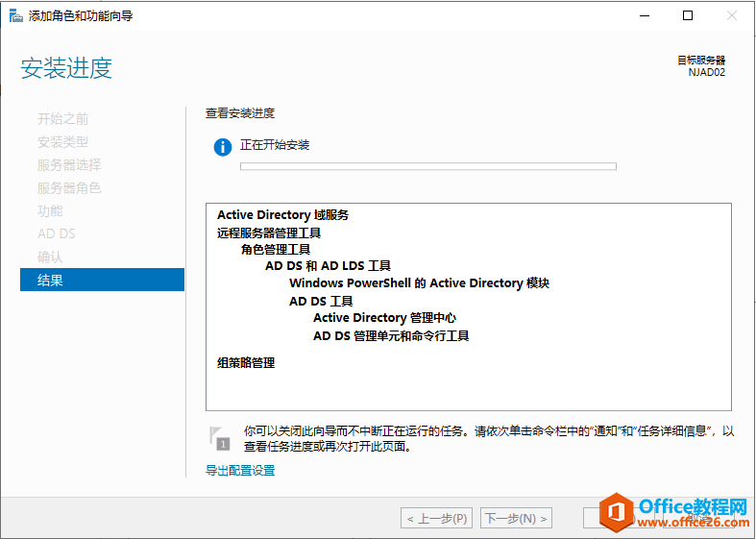This screenshot has height=539, width=756.
Task: Select the 组策略管理 entry in the list
Action: pos(246,363)
